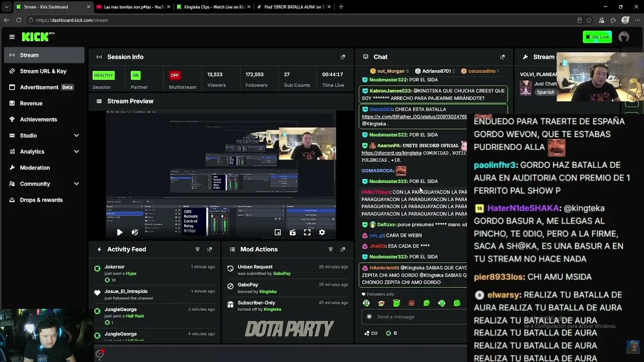Click the Spanish language tag in Stream panel
The image size is (644, 362).
[x=545, y=93]
